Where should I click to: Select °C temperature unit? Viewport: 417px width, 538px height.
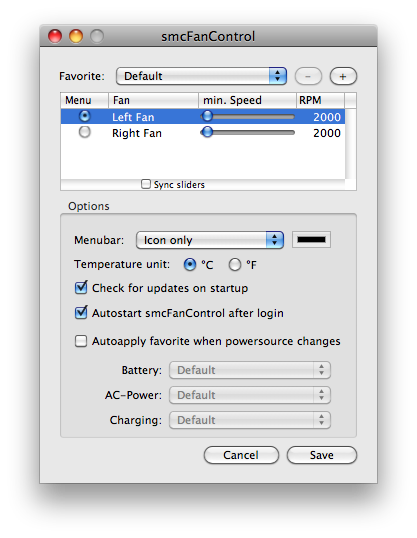(190, 265)
